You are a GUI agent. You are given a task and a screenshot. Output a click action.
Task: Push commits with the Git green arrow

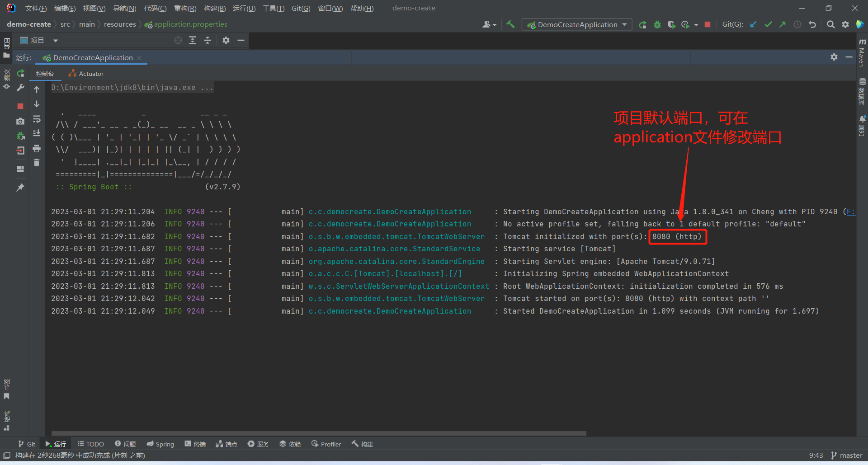(783, 24)
